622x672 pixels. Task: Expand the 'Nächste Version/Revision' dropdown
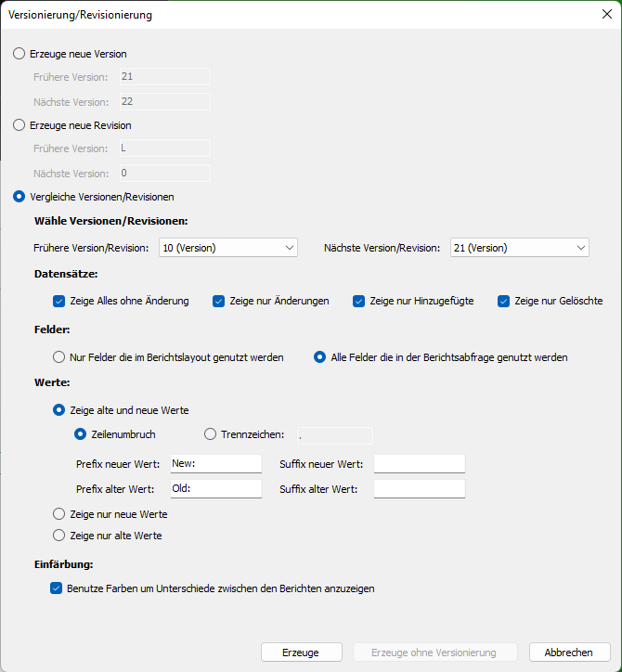[519, 248]
